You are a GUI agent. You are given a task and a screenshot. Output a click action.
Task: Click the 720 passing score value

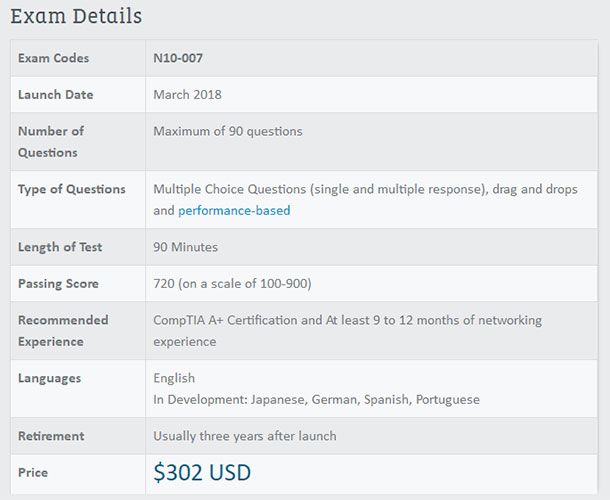coord(232,284)
